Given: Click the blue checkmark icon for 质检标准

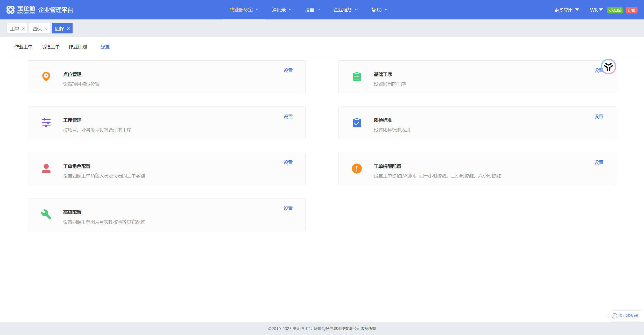Looking at the screenshot, I should (x=357, y=123).
